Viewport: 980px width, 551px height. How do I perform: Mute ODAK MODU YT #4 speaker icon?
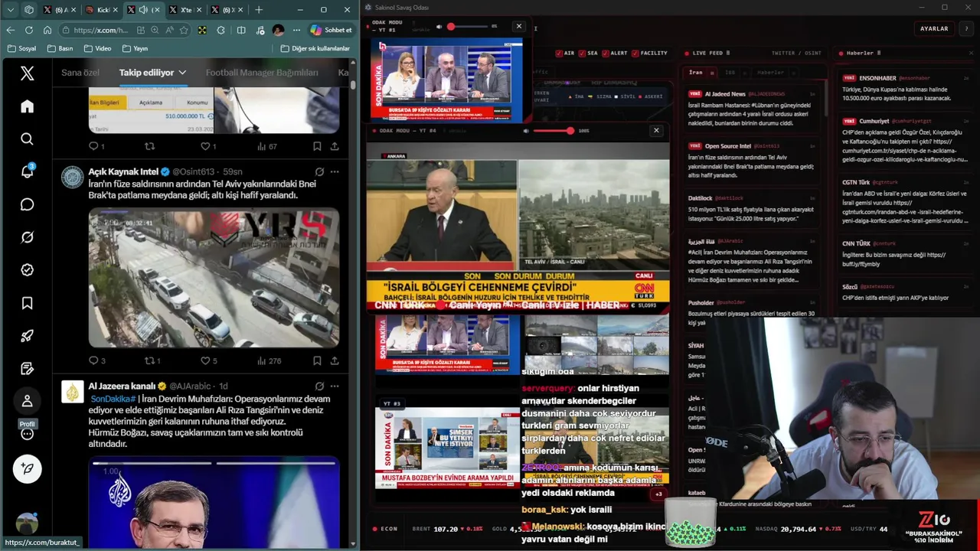526,131
